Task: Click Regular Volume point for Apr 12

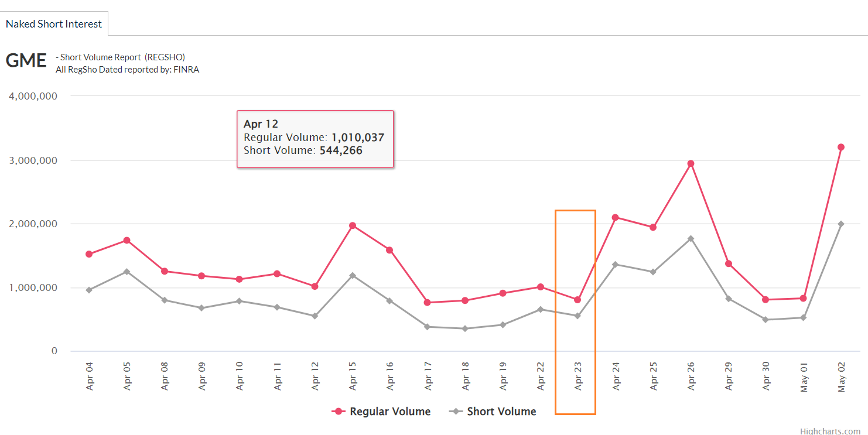Action: (315, 286)
